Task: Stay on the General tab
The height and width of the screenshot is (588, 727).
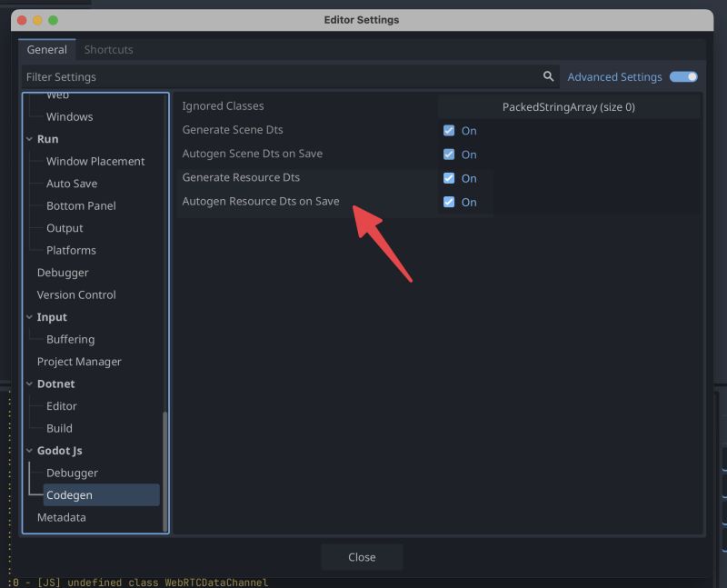Action: click(x=45, y=49)
